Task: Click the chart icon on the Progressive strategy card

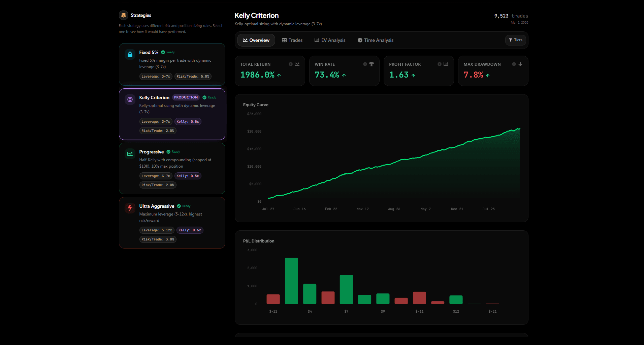Action: click(130, 153)
